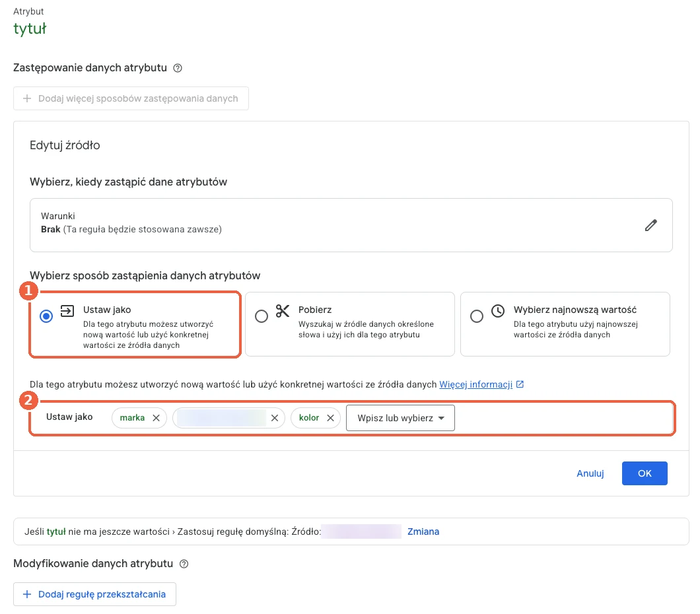
Task: Open the Więcej informacji link
Action: click(476, 385)
